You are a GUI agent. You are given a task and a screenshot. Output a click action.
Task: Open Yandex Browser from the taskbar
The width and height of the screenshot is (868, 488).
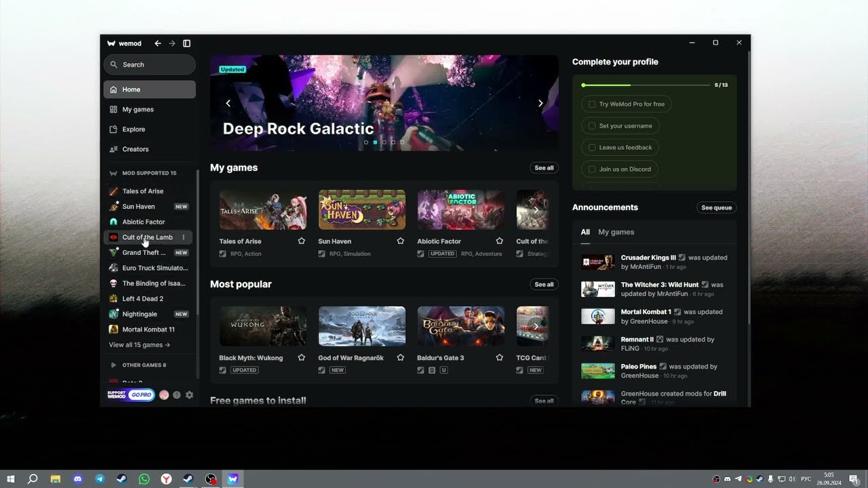pyautogui.click(x=166, y=479)
